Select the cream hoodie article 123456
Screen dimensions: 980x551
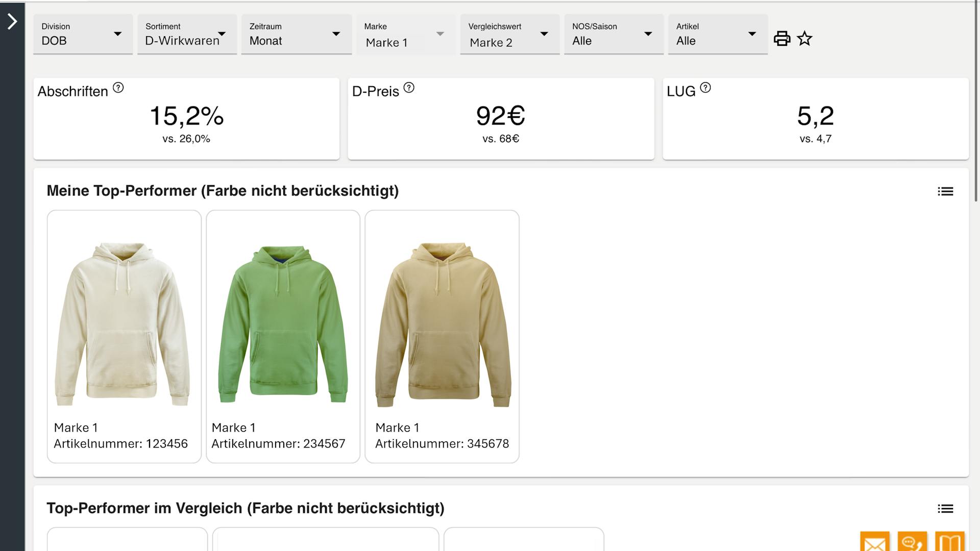click(124, 336)
